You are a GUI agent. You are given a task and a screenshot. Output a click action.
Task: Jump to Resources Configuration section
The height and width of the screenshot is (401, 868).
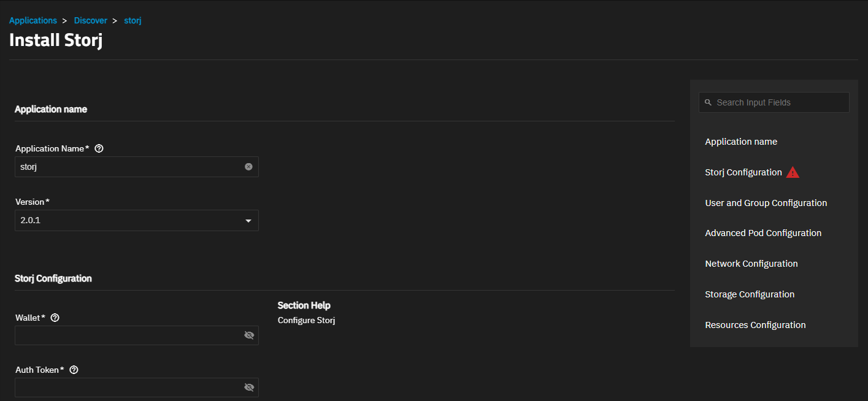(755, 325)
